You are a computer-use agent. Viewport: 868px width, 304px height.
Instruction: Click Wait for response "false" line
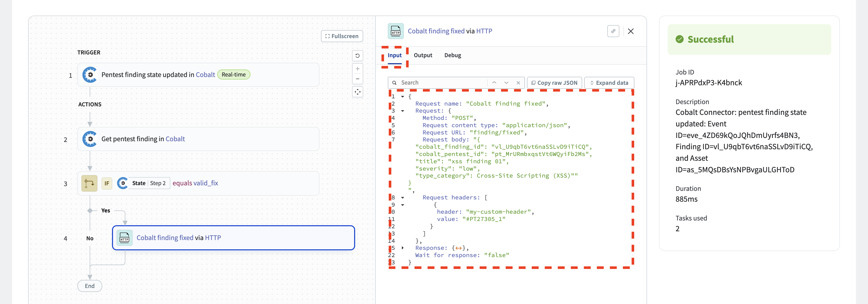click(x=462, y=256)
